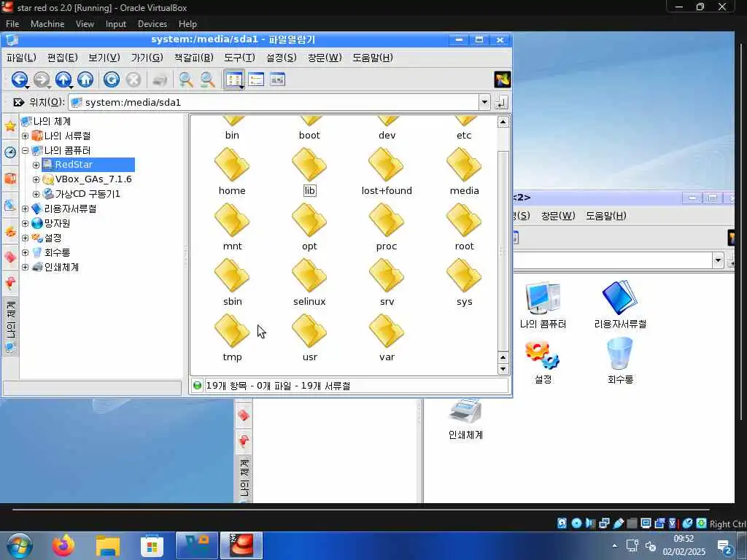The height and width of the screenshot is (560, 747).
Task: Zoom out the folder icons
Action: [x=207, y=79]
